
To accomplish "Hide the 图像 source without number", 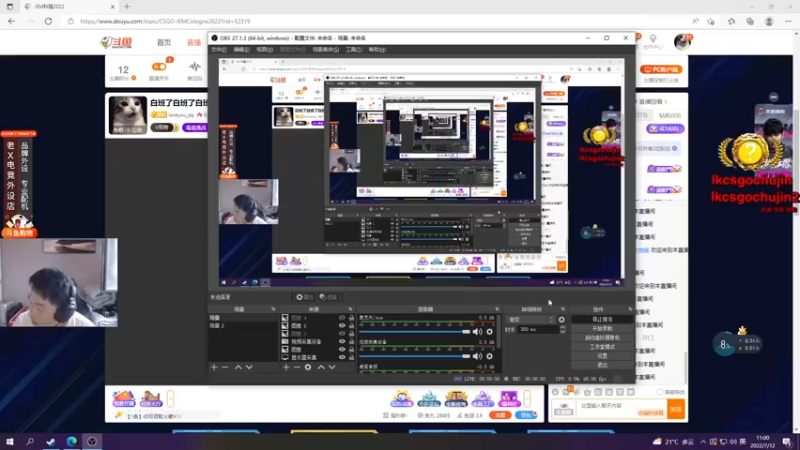I will coord(342,349).
